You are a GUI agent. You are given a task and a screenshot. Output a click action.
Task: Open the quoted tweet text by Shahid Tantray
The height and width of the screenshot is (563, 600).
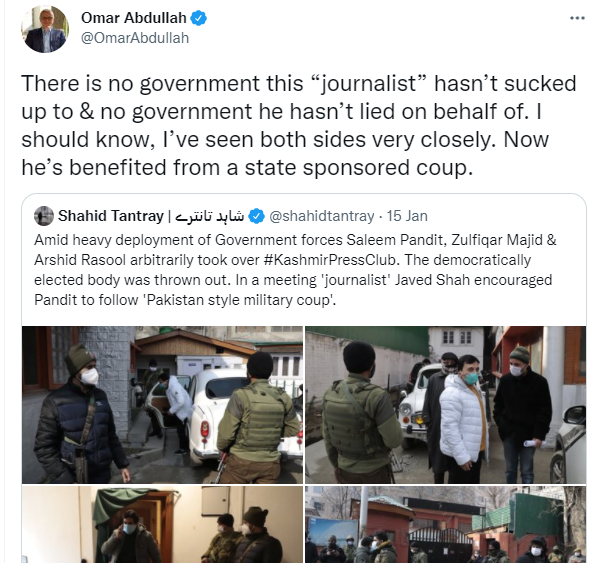point(295,270)
